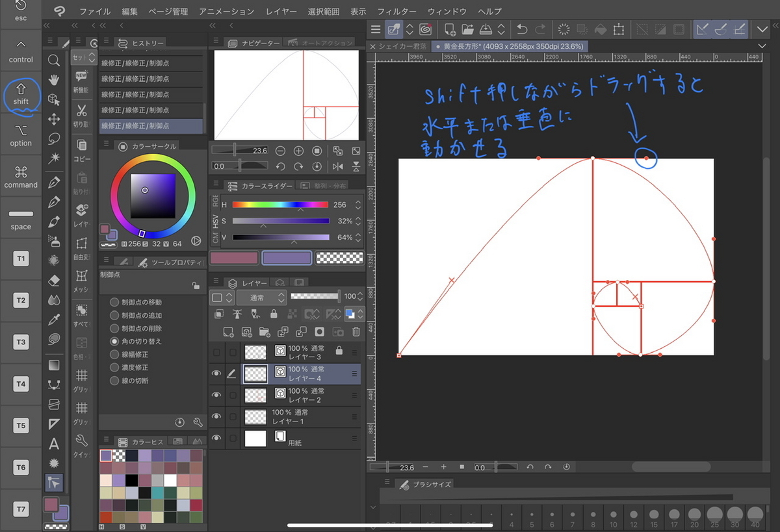Viewport: 780px width, 532px height.
Task: Toggle visibility of 用紙 paper layer
Action: click(x=217, y=438)
